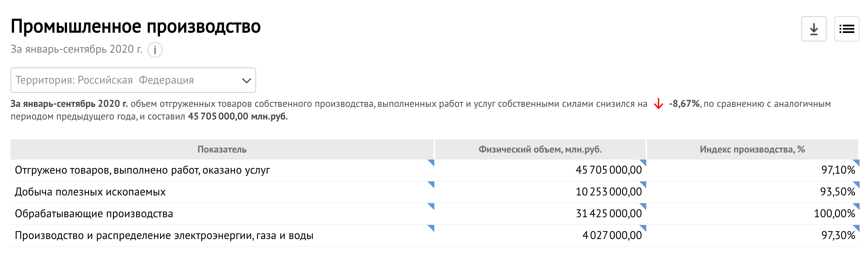868x258 pixels.
Task: Click the download arrow icon
Action: coord(814,29)
